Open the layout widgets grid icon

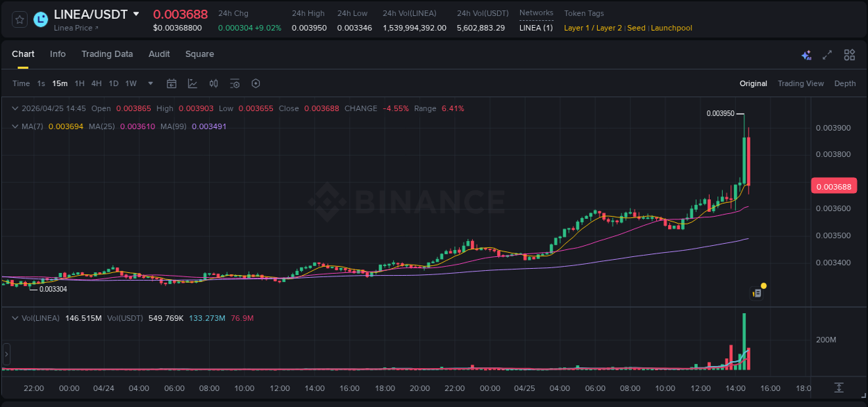tap(849, 55)
